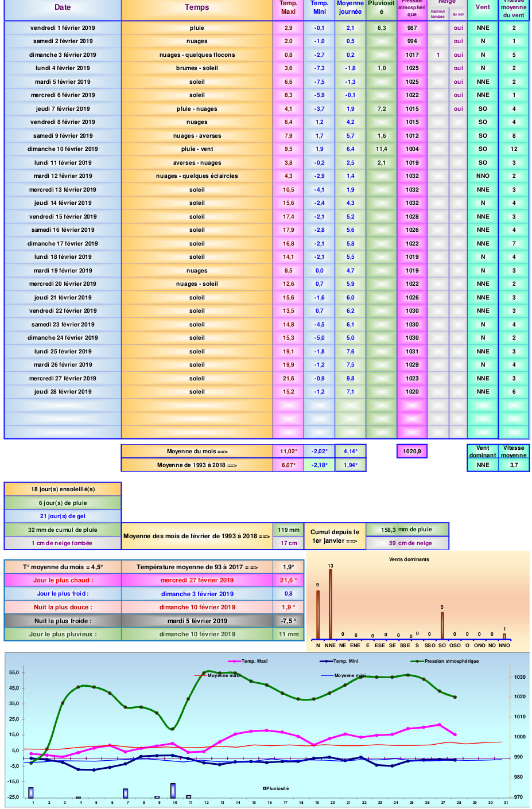Click the Temp. Maxi legend marker

click(x=234, y=662)
